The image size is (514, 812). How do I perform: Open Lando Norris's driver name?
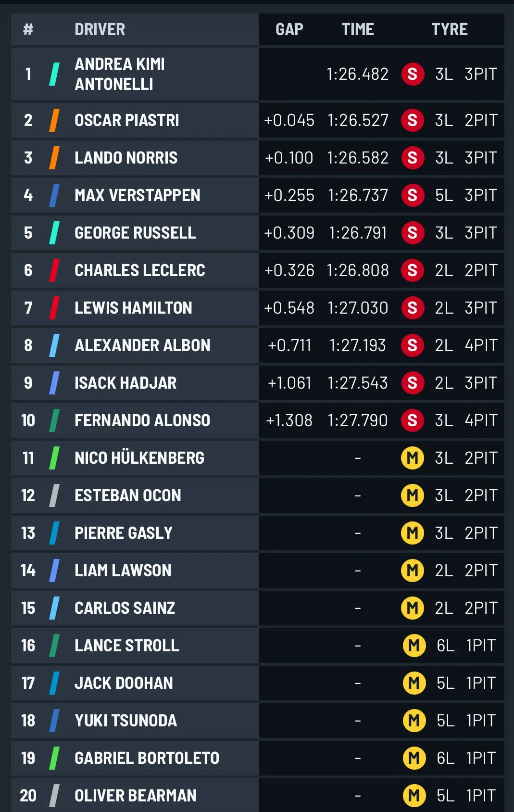[126, 158]
